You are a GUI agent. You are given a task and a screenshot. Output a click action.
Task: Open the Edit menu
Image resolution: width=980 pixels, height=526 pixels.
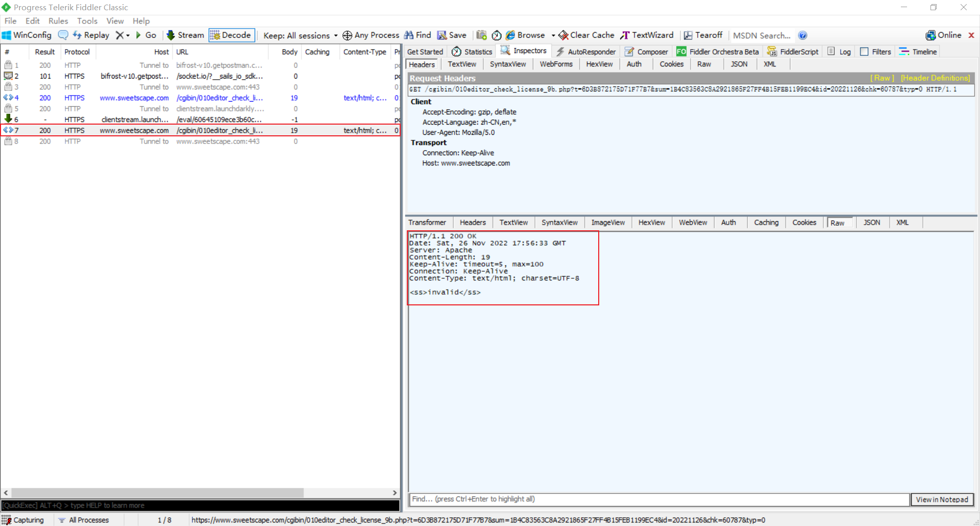pyautogui.click(x=33, y=21)
